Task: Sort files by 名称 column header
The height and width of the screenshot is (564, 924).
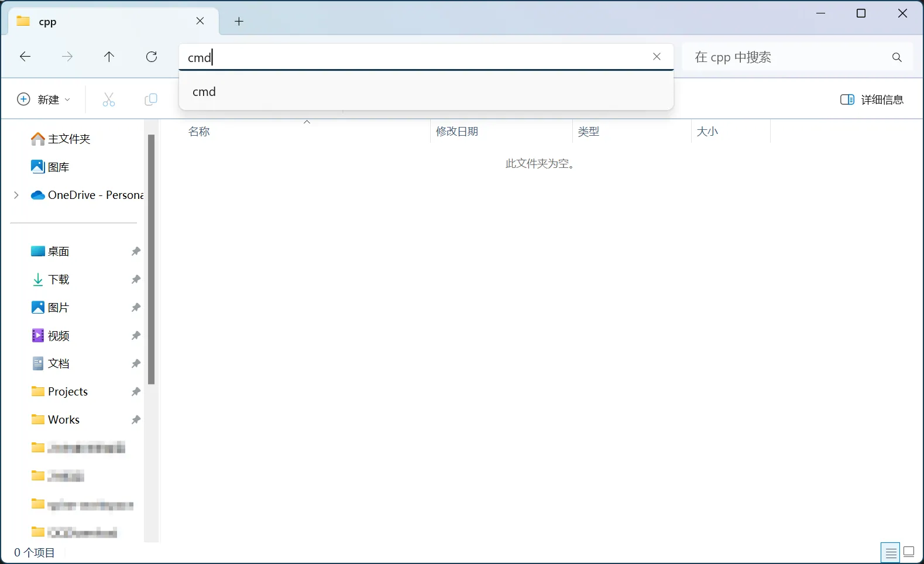Action: pyautogui.click(x=200, y=132)
